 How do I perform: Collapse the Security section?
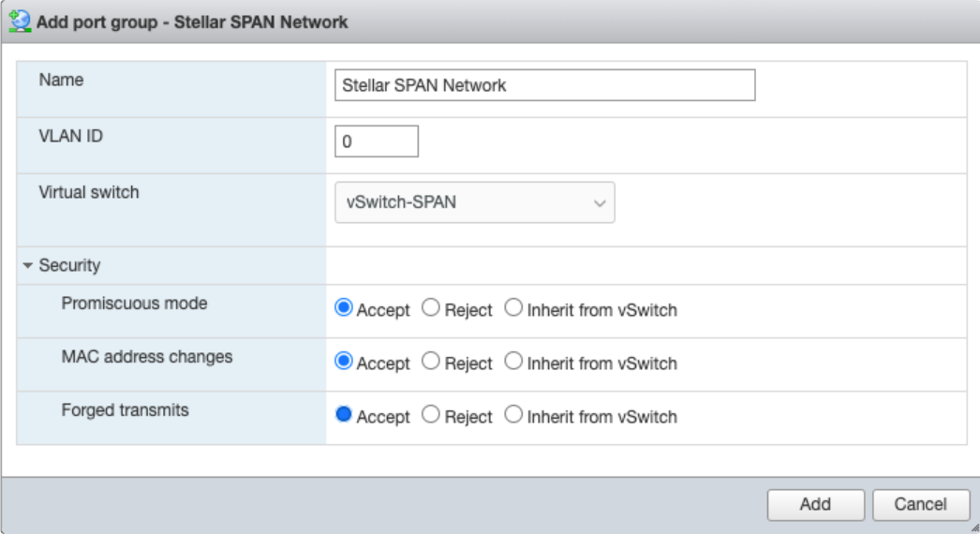[28, 266]
